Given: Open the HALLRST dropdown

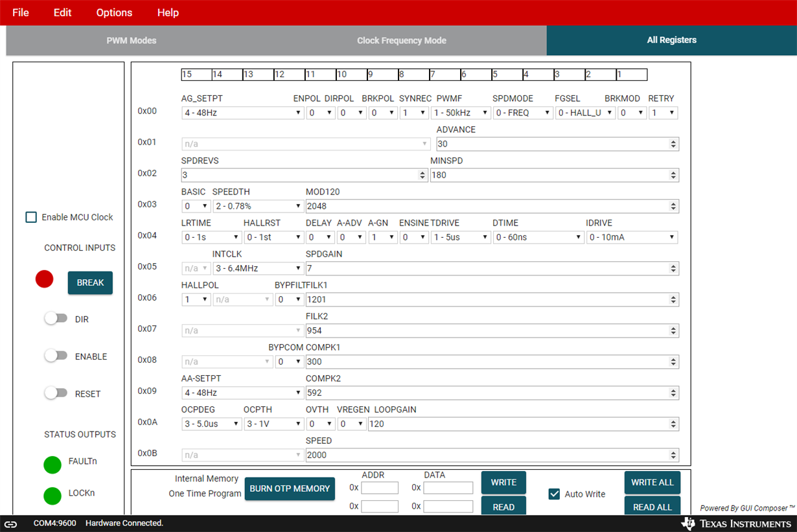Looking at the screenshot, I should 274,237.
